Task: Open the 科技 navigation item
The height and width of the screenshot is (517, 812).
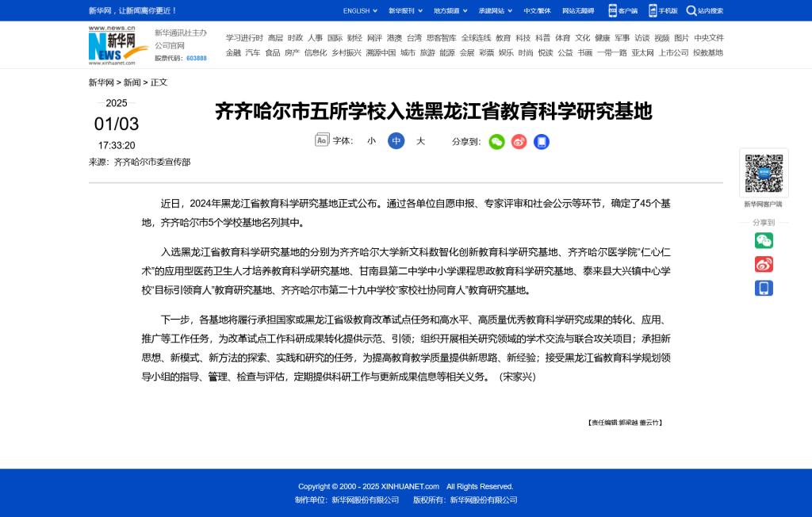Action: click(x=523, y=38)
